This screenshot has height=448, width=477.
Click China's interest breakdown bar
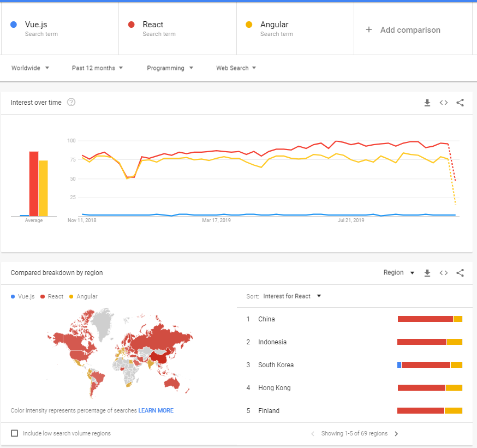click(x=430, y=319)
